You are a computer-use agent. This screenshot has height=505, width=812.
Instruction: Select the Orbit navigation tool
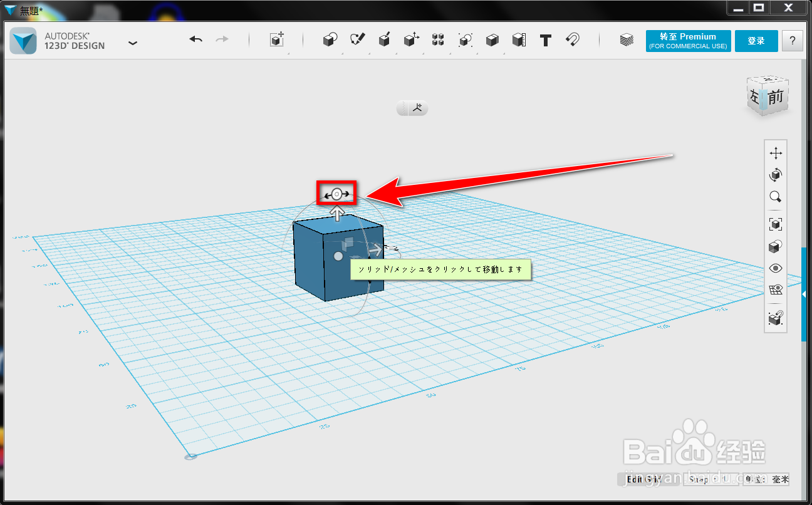click(x=776, y=174)
